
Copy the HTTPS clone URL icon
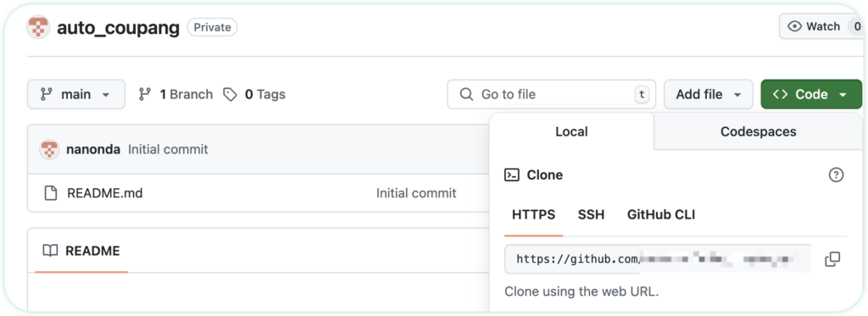[832, 259]
